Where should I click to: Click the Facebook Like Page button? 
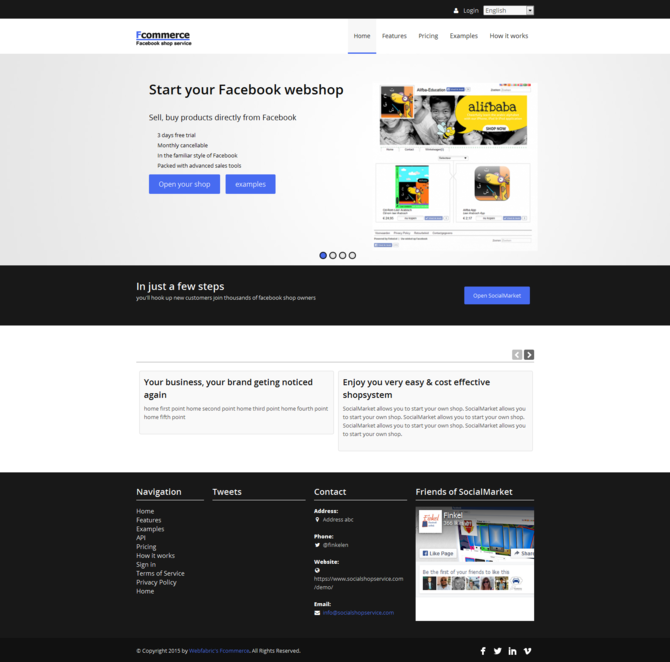coord(438,553)
